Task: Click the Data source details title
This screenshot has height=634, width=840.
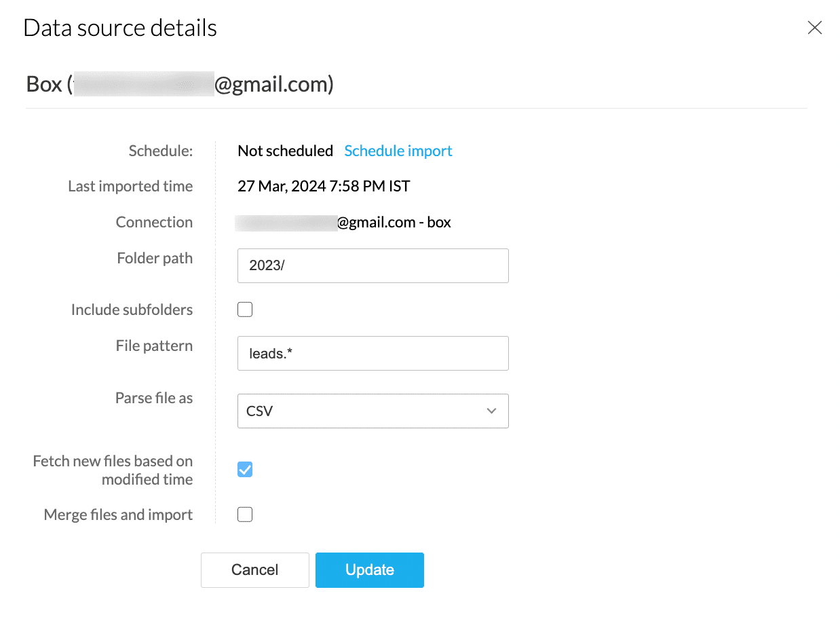Action: click(x=120, y=28)
